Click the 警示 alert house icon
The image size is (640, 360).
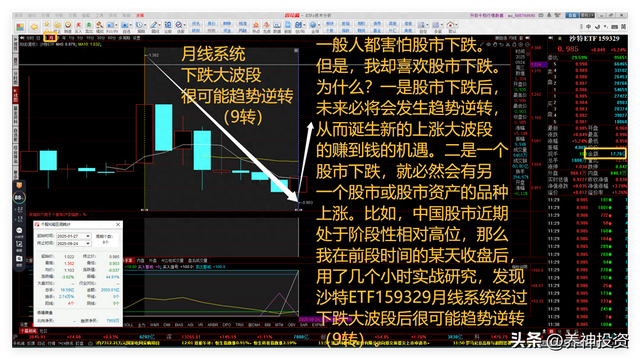(450, 25)
